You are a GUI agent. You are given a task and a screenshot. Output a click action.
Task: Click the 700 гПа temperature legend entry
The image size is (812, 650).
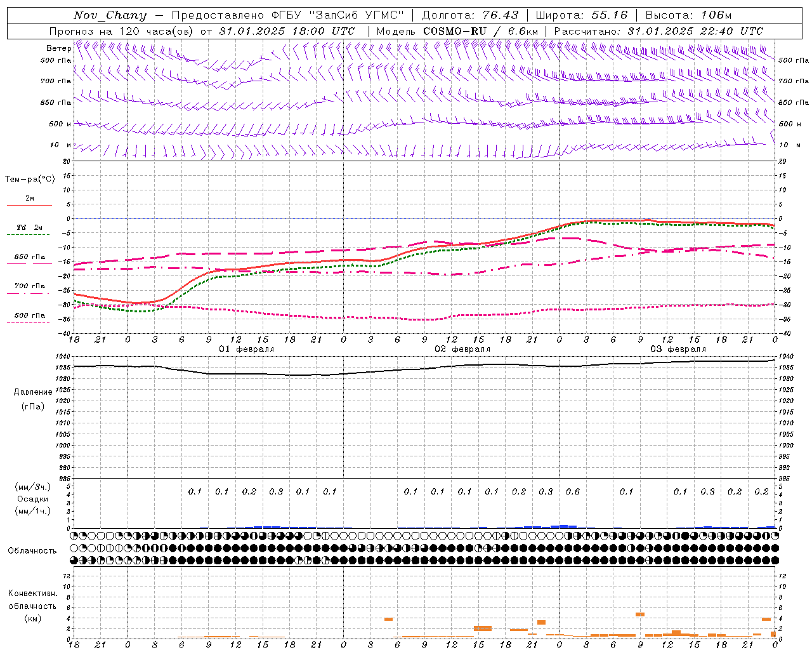tap(30, 286)
